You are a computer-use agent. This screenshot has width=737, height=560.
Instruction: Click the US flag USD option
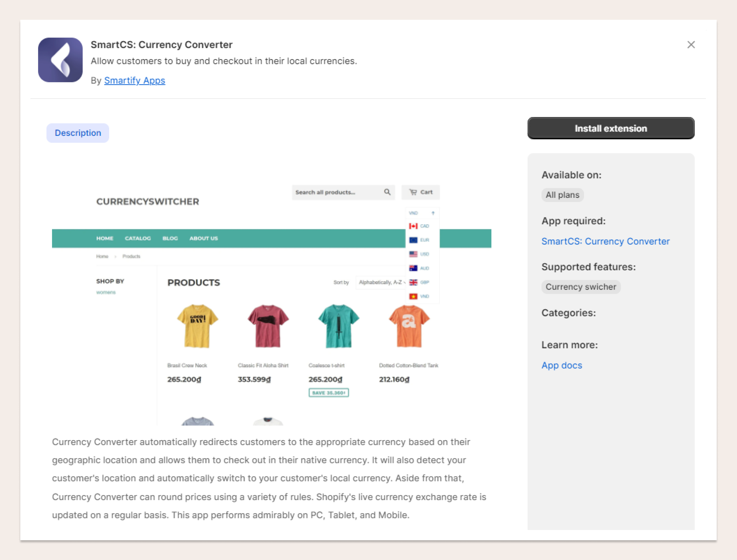(419, 254)
